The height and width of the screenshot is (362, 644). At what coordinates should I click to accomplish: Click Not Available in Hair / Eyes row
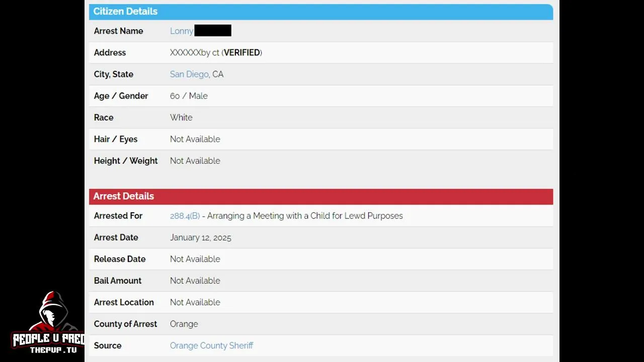[195, 139]
